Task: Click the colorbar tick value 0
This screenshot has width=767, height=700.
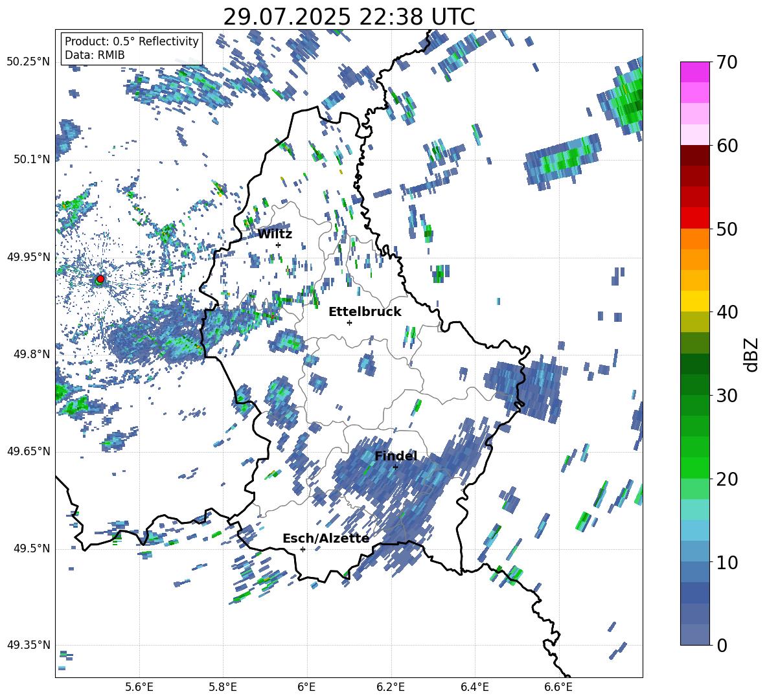Action: click(x=722, y=645)
